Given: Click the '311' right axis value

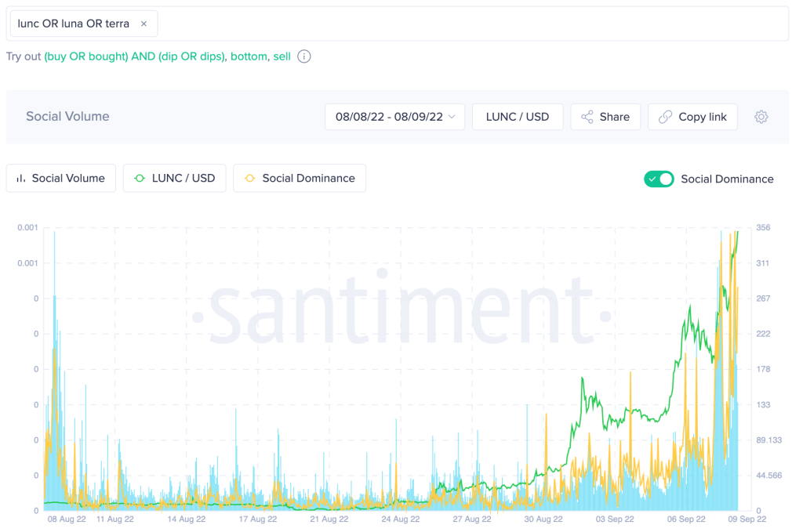Looking at the screenshot, I should [762, 263].
